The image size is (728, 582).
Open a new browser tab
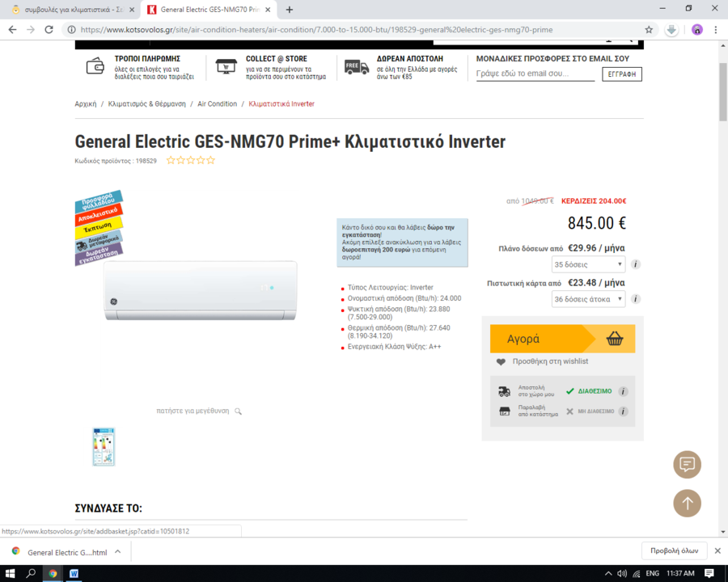point(290,9)
